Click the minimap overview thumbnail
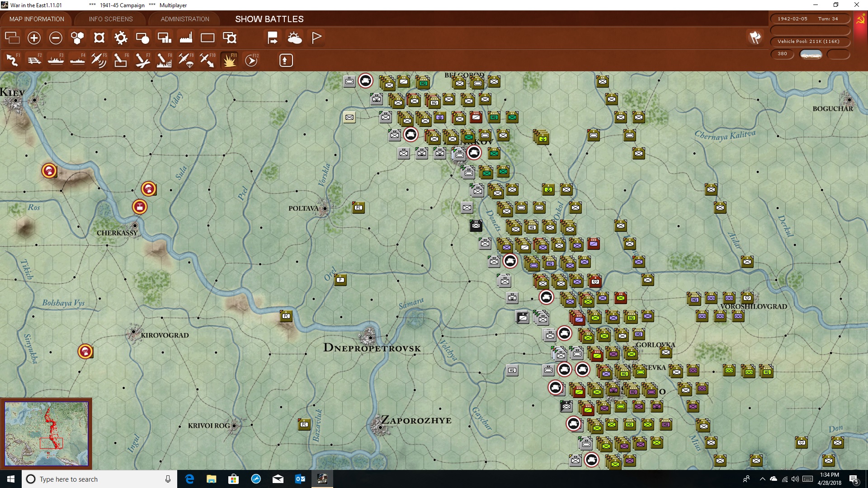The height and width of the screenshot is (488, 868). pos(46,434)
